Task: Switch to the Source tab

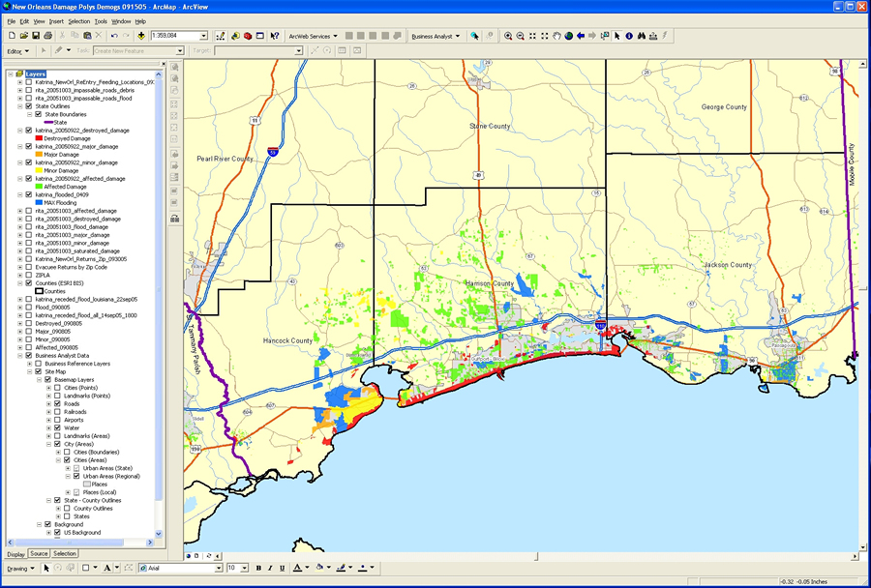Action: (39, 553)
